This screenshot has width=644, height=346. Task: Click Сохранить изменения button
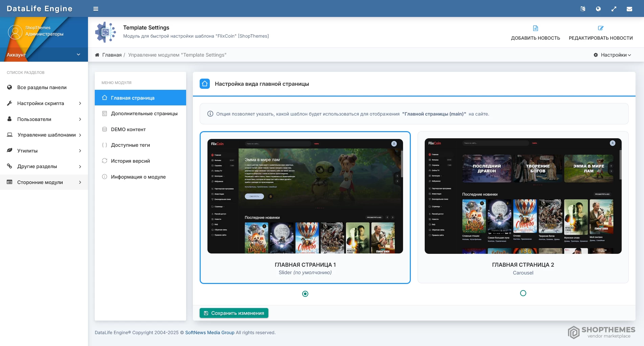pyautogui.click(x=234, y=313)
